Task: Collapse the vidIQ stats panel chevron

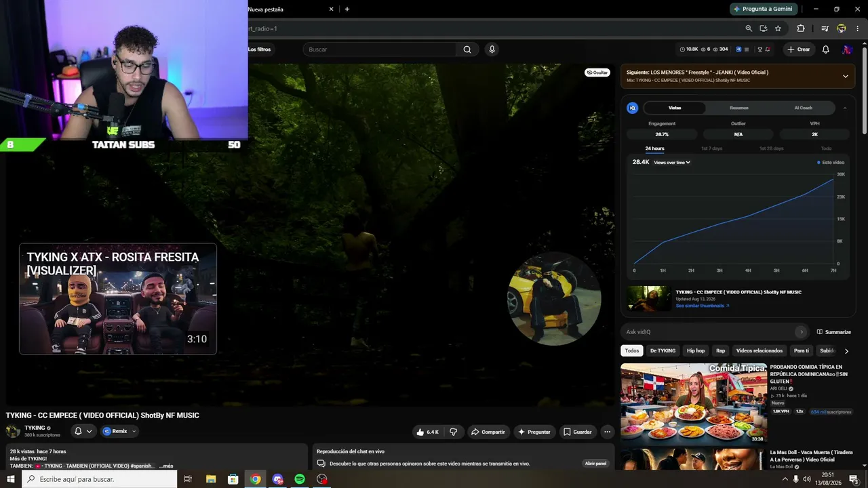Action: pos(845,108)
